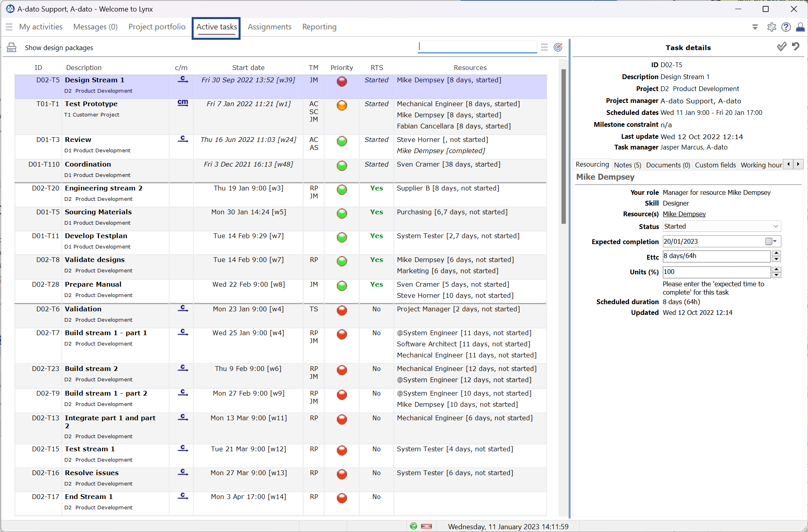Open the hamburger menu icon
This screenshot has width=808, height=532.
point(9,27)
